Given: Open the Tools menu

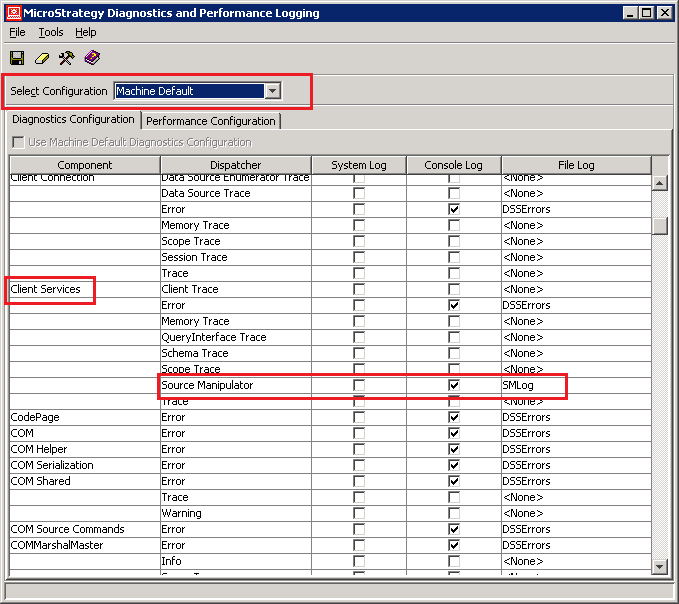Looking at the screenshot, I should tap(50, 33).
